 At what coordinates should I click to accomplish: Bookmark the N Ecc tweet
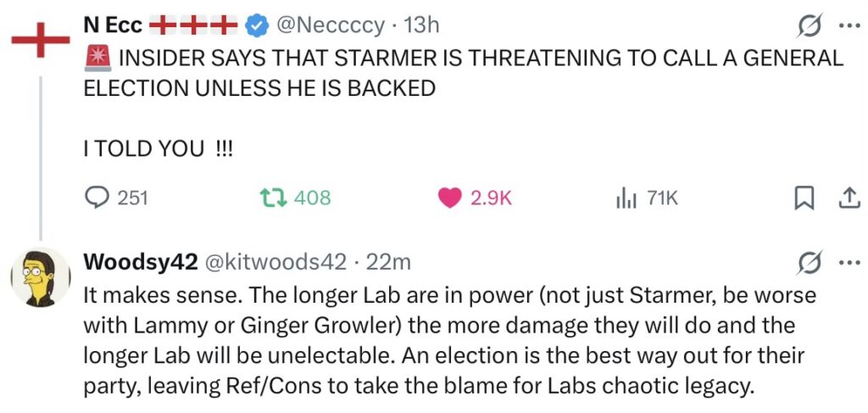(803, 198)
